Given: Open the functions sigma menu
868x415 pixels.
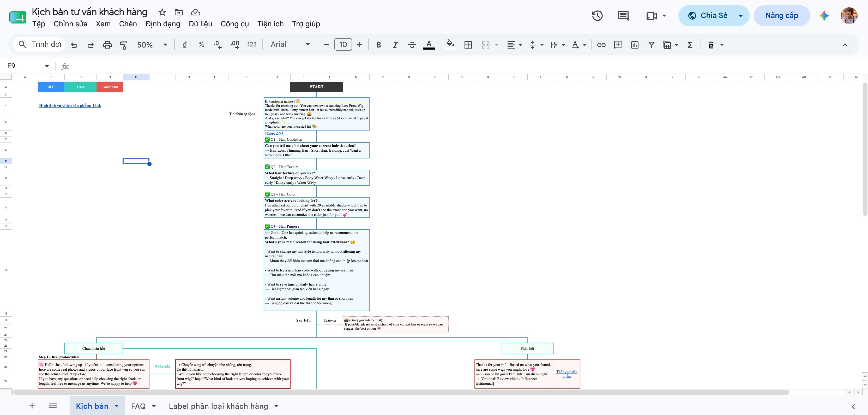Looking at the screenshot, I should [690, 45].
